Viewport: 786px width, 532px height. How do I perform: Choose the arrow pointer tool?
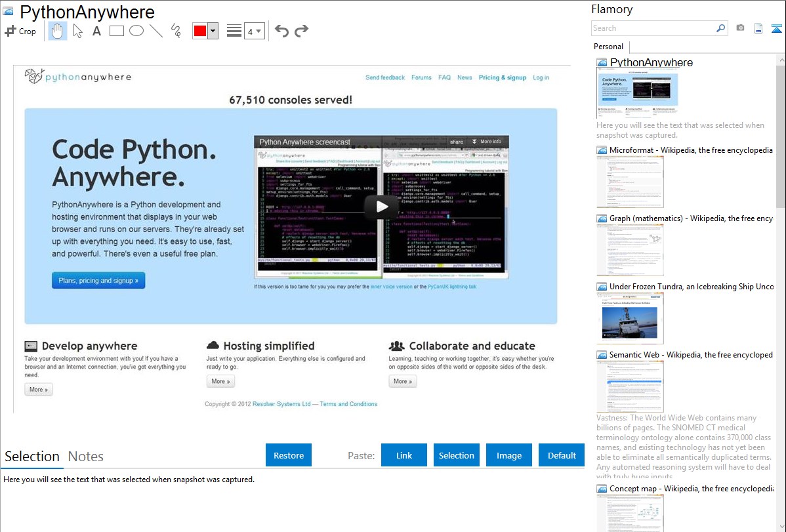pyautogui.click(x=77, y=31)
